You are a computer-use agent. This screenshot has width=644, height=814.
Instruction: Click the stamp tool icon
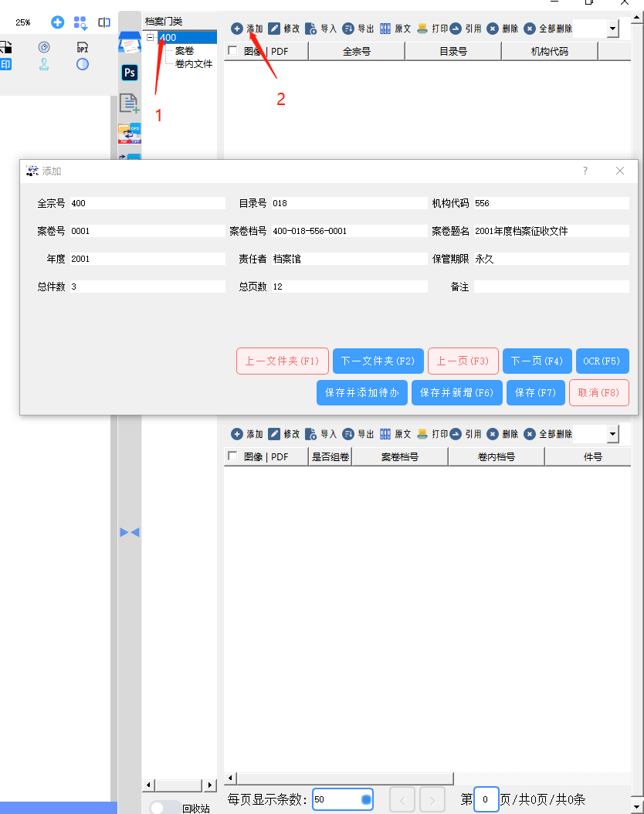coord(44,64)
